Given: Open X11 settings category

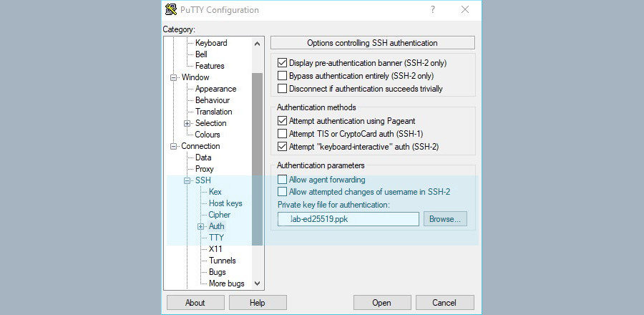Looking at the screenshot, I should click(215, 249).
